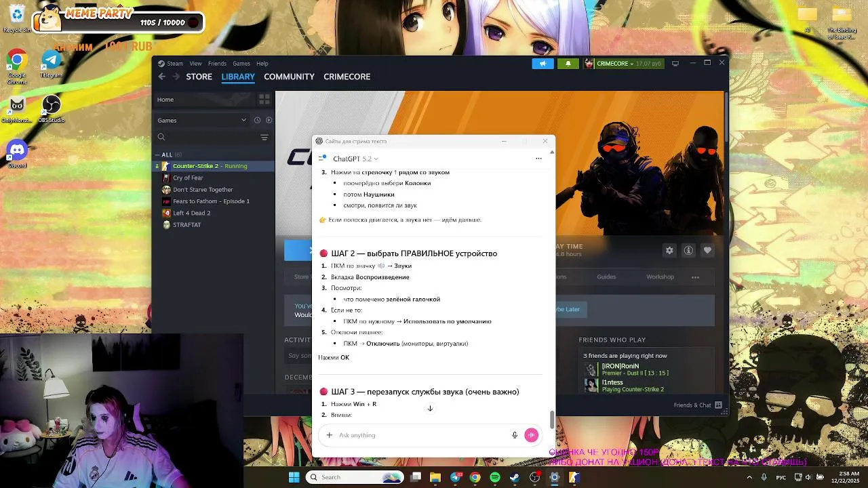Show ready-to-play games filter icon

[269, 120]
